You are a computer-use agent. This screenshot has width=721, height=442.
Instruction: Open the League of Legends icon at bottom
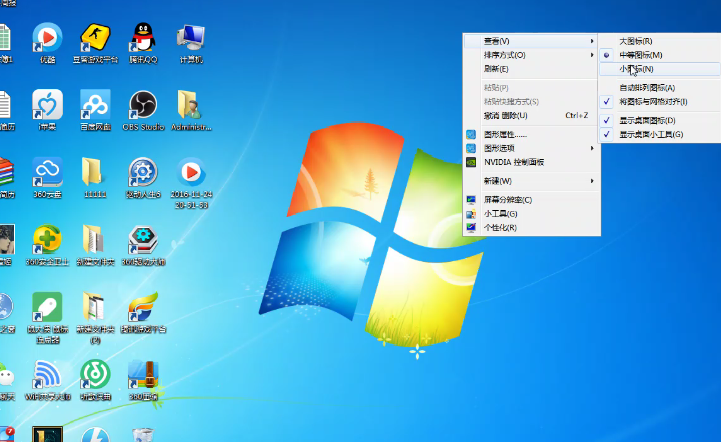coord(47,434)
